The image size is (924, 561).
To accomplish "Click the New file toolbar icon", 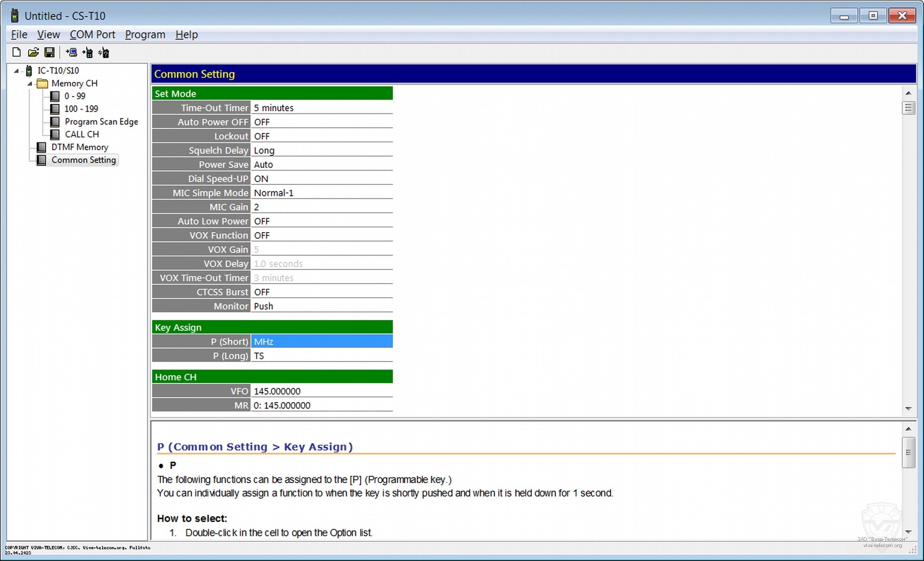I will pyautogui.click(x=17, y=52).
